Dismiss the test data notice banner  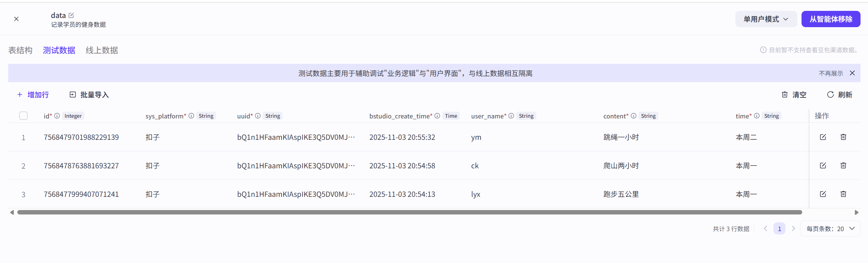pos(852,73)
